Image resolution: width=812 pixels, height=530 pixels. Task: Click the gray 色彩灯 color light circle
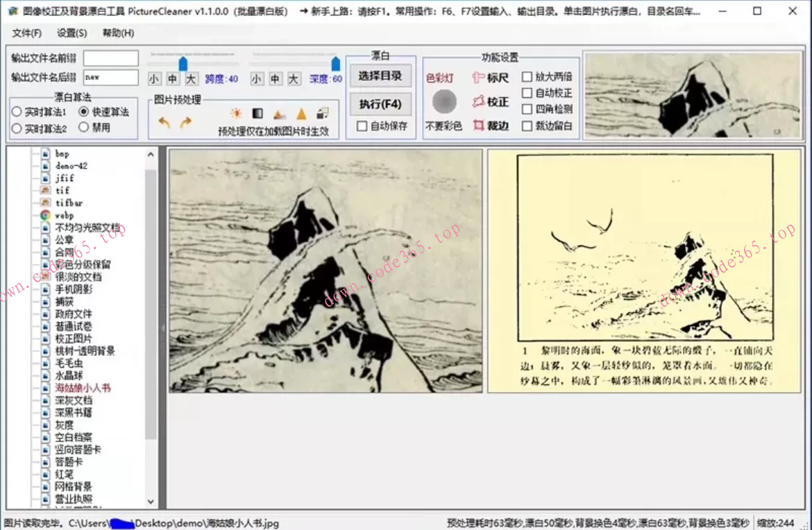pyautogui.click(x=444, y=102)
